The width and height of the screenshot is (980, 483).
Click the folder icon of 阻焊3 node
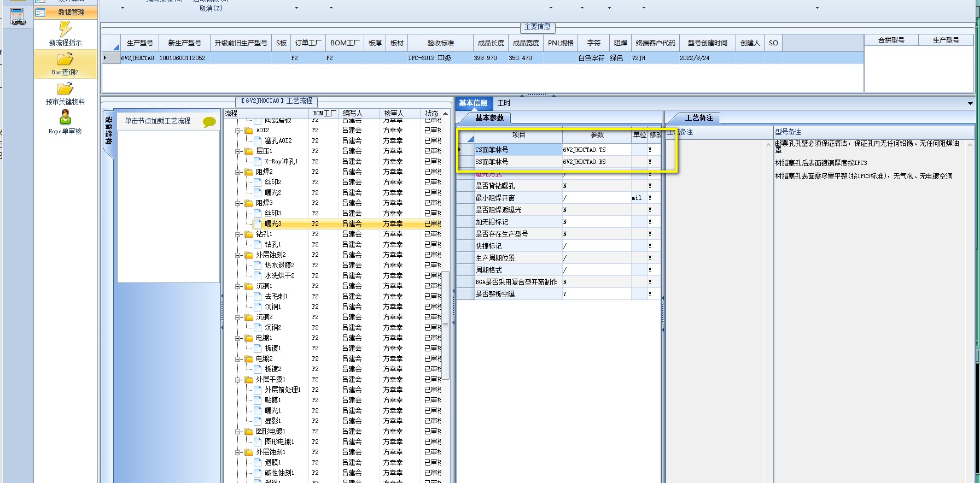(x=249, y=203)
